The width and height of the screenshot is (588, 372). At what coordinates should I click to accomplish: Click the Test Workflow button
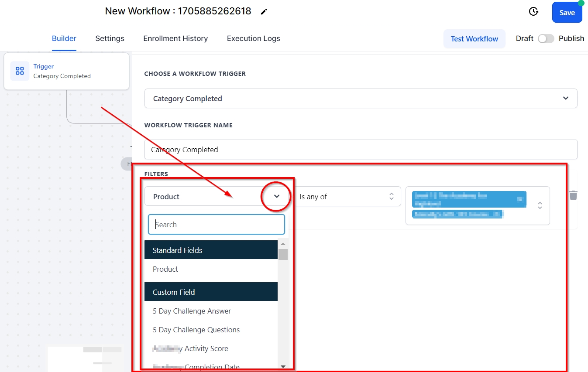coord(474,39)
